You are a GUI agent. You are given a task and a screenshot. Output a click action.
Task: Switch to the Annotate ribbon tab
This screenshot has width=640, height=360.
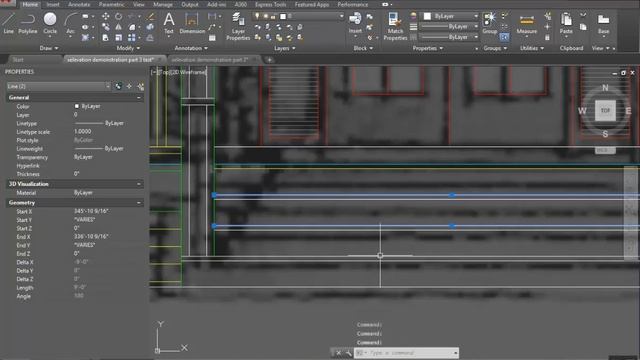(79, 4)
